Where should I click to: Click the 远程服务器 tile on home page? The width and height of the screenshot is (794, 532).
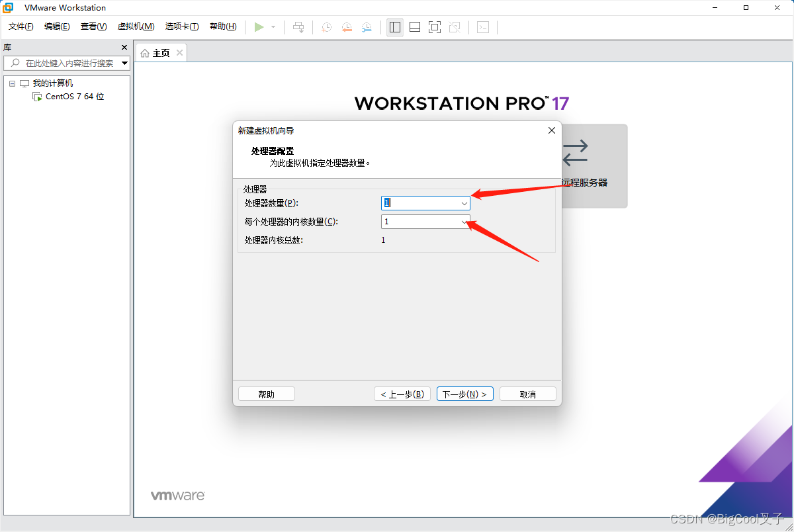(594, 166)
